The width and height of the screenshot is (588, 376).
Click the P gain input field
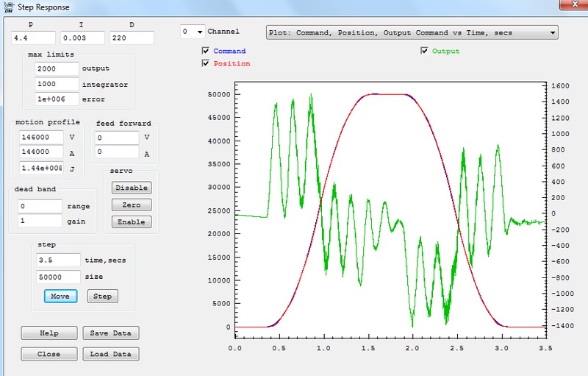pyautogui.click(x=33, y=38)
